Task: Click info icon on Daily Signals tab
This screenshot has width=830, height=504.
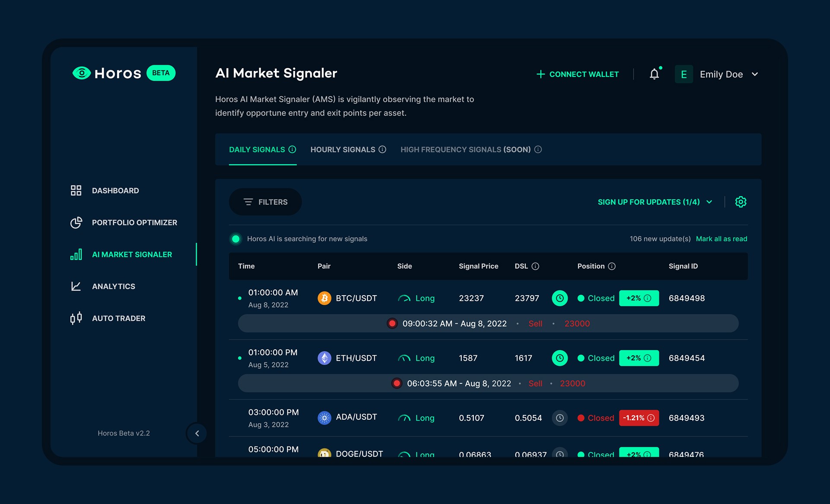Action: click(x=292, y=150)
